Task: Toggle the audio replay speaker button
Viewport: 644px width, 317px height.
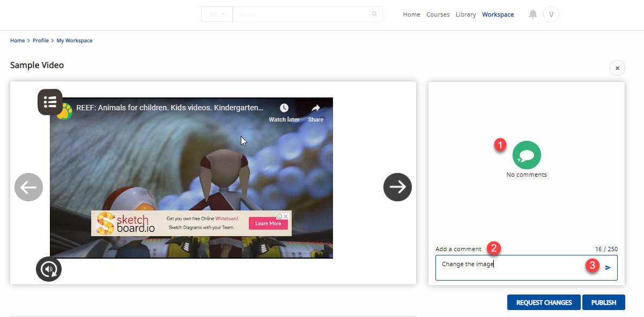Action: coord(49,269)
